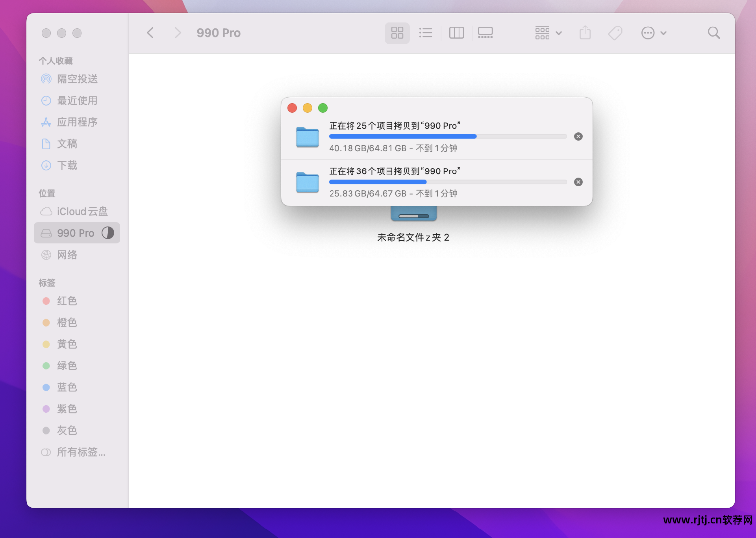Go back with left chevron

coord(150,33)
